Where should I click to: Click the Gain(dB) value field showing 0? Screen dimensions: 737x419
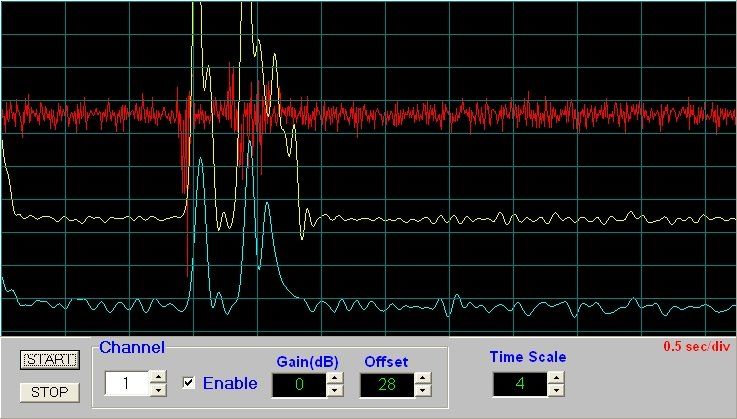point(299,385)
